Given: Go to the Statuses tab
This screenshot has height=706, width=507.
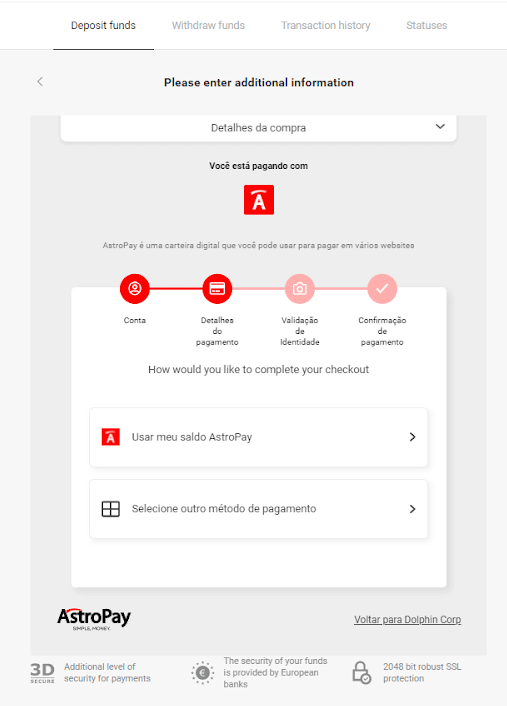Looking at the screenshot, I should 426,25.
